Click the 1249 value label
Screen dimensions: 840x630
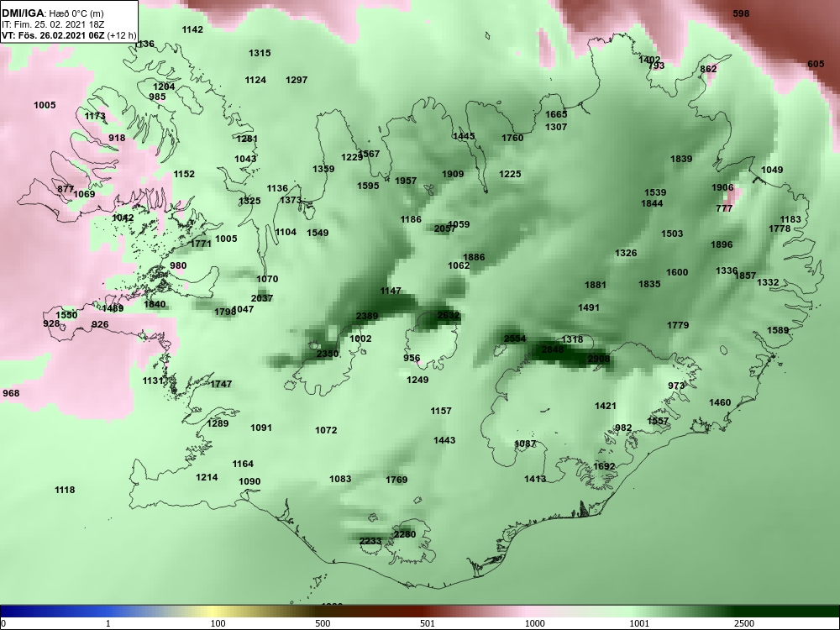[417, 381]
